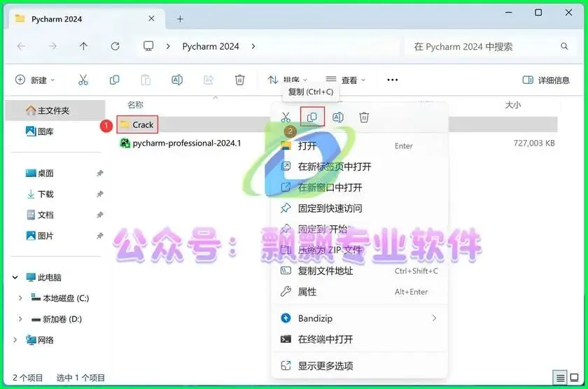Select 复制文件地址 menu entry
588x389 pixels.
[359, 271]
